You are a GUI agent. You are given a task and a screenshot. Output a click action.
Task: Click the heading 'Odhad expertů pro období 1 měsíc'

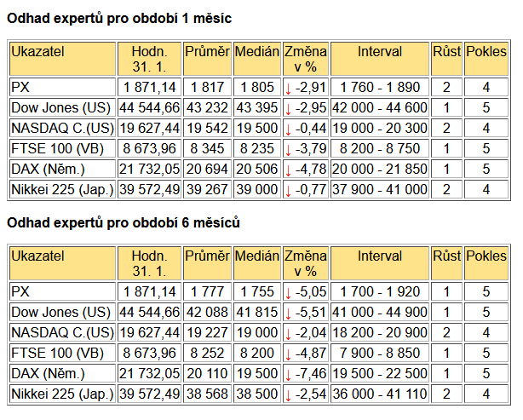119,19
